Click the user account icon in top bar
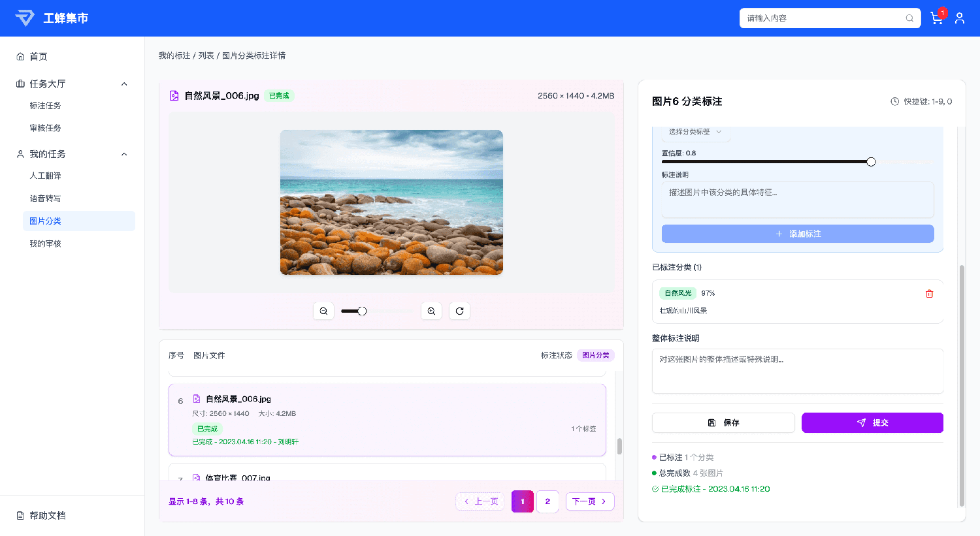This screenshot has width=980, height=536. click(960, 18)
